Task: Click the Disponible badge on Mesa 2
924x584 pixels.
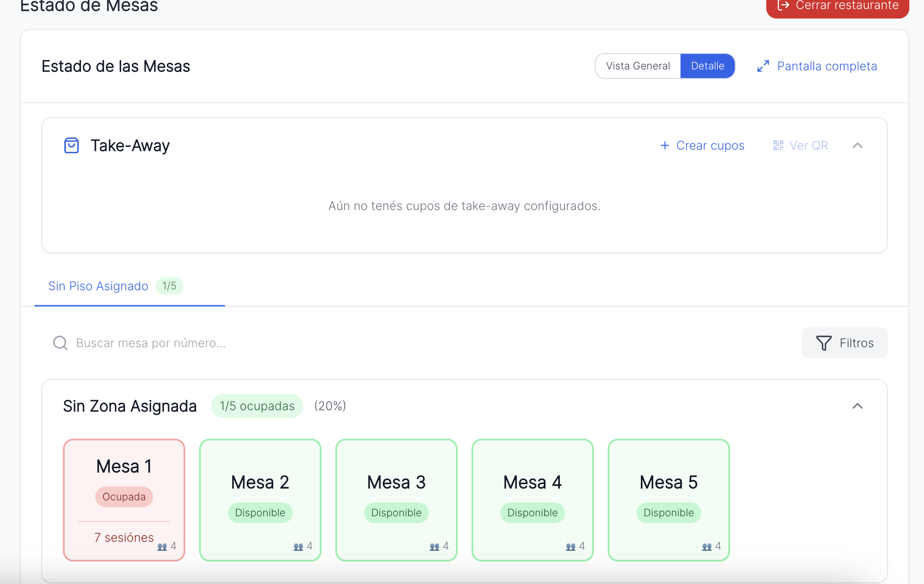Action: tap(260, 513)
